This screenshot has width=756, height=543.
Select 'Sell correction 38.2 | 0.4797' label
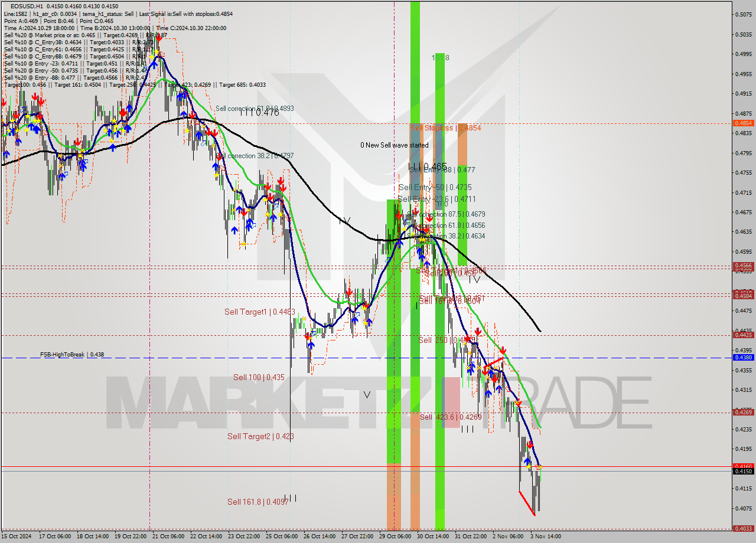click(255, 156)
